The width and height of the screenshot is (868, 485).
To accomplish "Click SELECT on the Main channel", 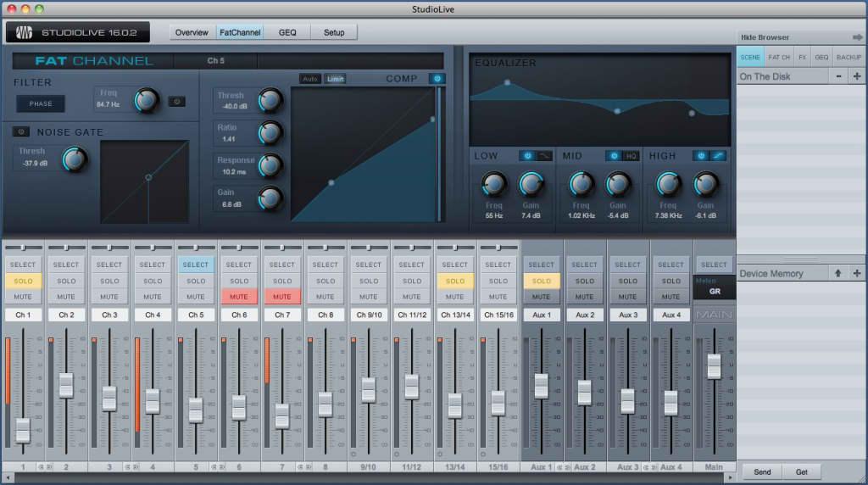I will [x=714, y=265].
